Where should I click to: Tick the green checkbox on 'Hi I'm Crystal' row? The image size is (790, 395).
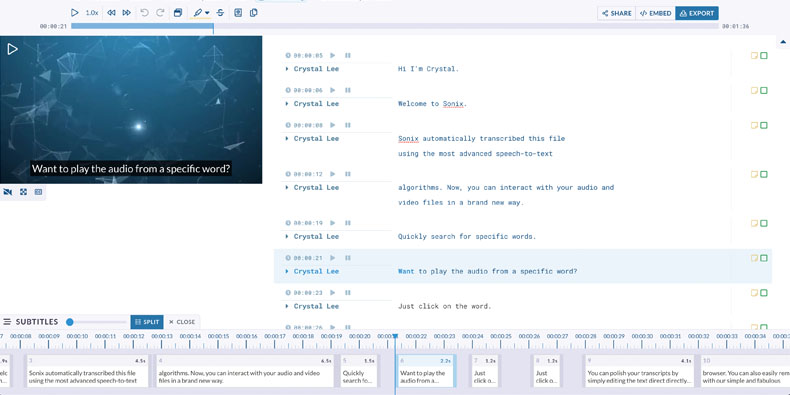(764, 55)
